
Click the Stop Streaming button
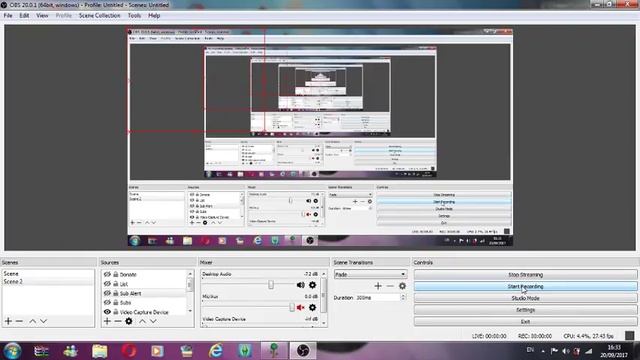525,275
